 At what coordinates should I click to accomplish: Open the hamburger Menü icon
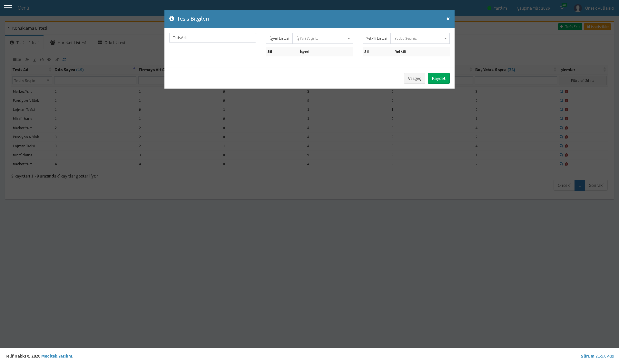(x=8, y=8)
